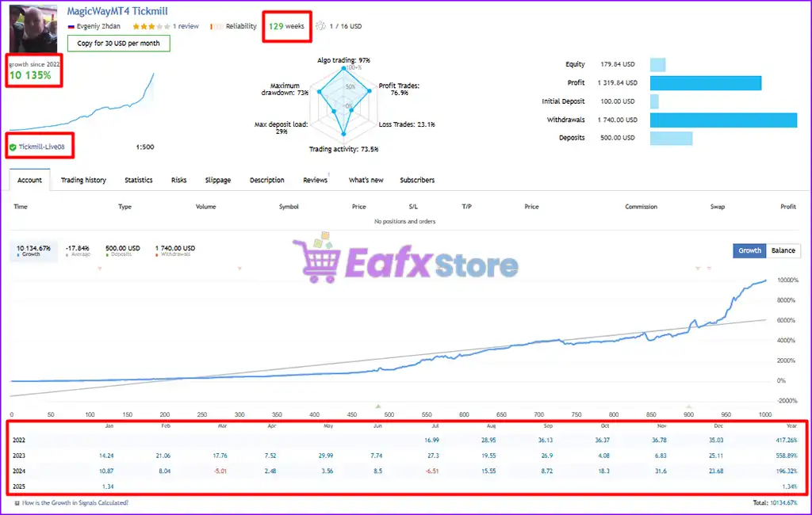Click the Maximum drawdown: 73% radar label

point(285,89)
